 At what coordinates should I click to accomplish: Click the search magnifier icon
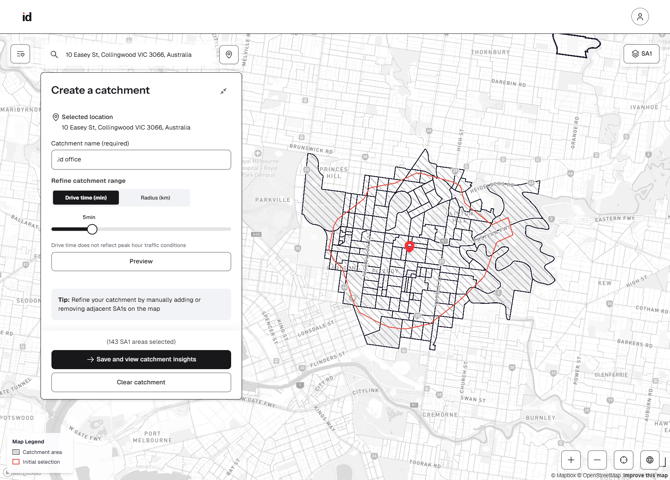pyautogui.click(x=54, y=54)
